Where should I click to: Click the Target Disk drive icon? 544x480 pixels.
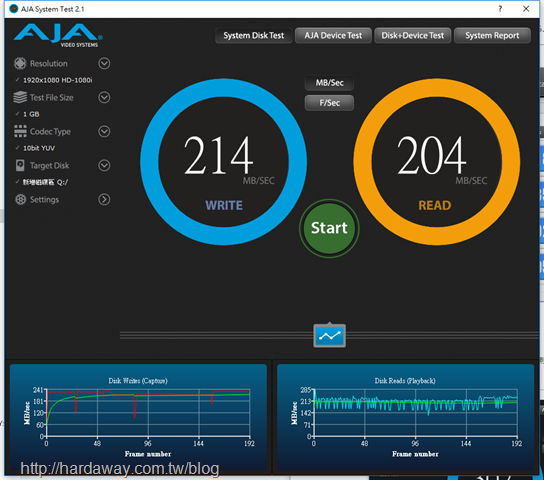20,165
